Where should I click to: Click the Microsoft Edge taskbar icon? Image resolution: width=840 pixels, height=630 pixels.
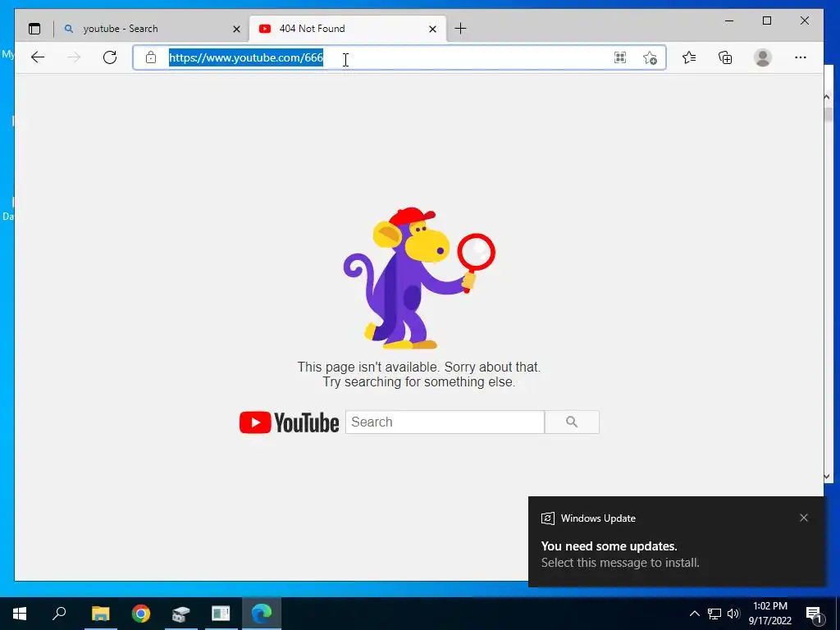[262, 614]
